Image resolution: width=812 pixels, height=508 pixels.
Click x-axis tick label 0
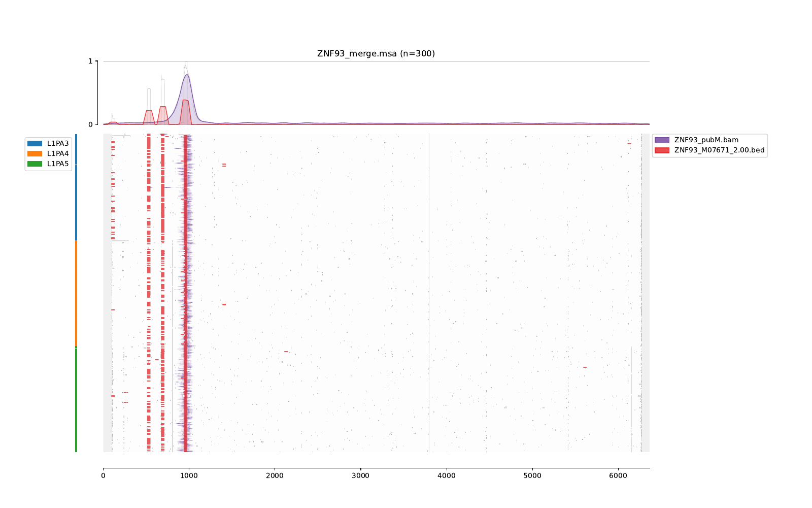103,476
